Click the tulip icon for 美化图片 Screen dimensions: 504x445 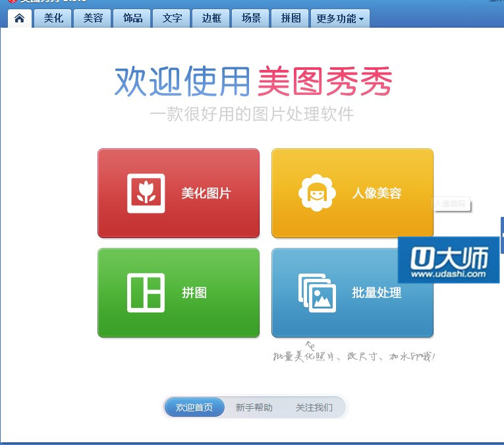pyautogui.click(x=146, y=193)
